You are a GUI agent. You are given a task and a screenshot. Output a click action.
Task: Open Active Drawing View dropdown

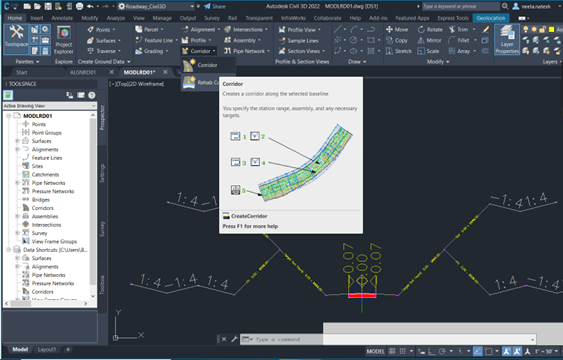coord(50,106)
